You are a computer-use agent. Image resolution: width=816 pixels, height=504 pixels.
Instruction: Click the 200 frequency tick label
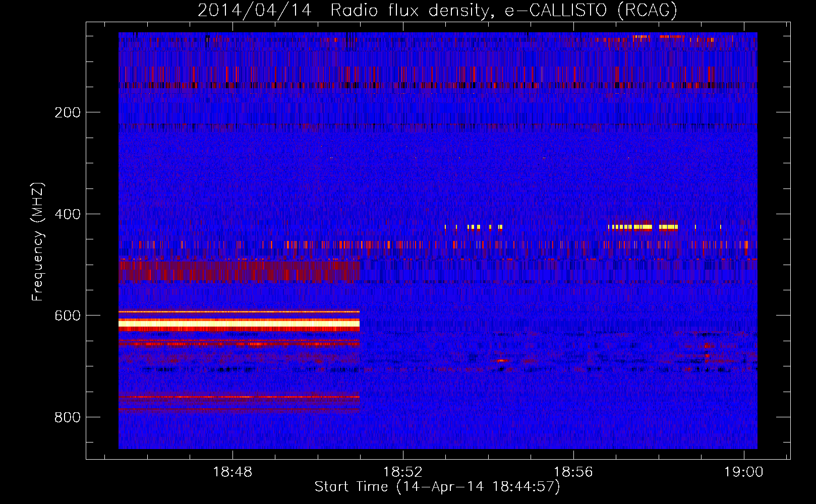coord(68,112)
